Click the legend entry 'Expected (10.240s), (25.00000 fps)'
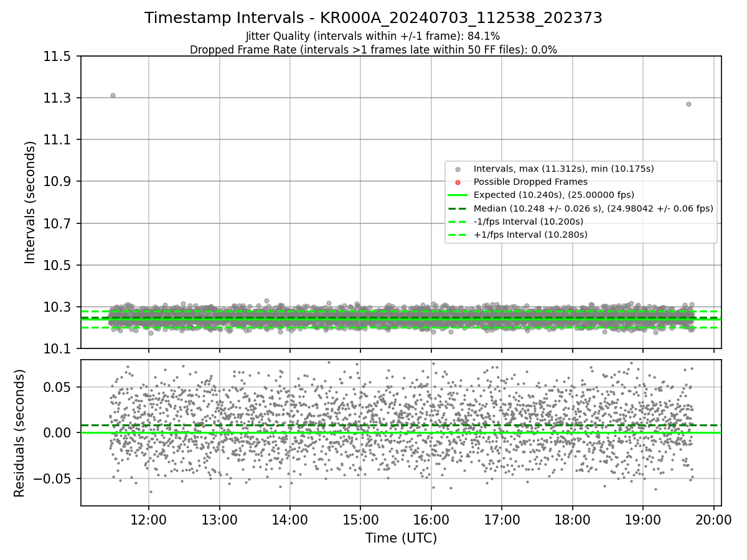Screen dimensions: 747x560 pyautogui.click(x=554, y=195)
